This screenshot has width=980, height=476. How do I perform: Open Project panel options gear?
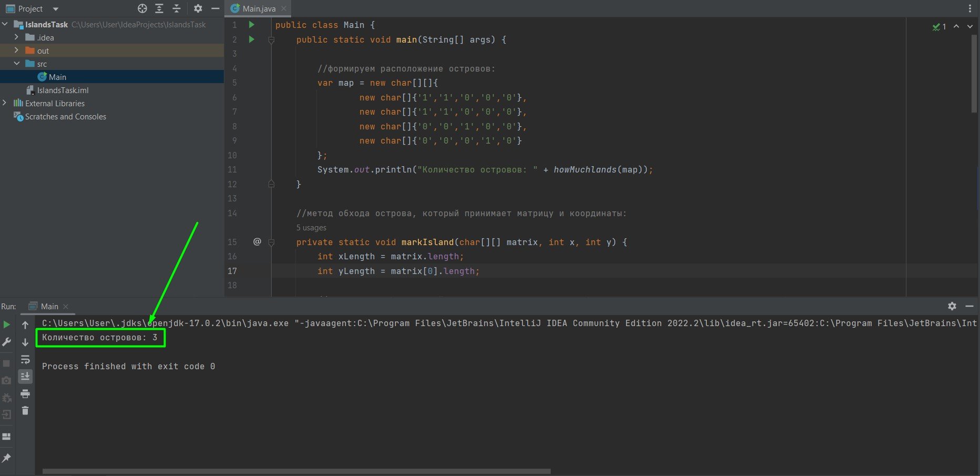tap(198, 8)
